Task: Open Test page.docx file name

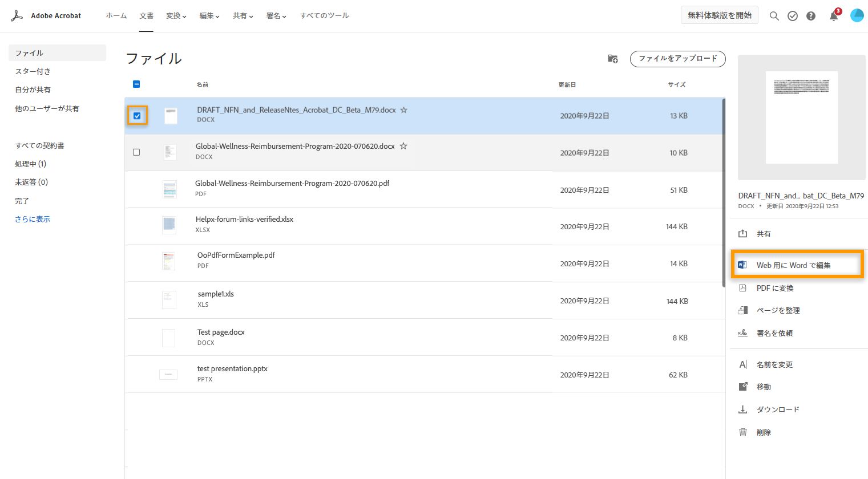Action: 221,332
